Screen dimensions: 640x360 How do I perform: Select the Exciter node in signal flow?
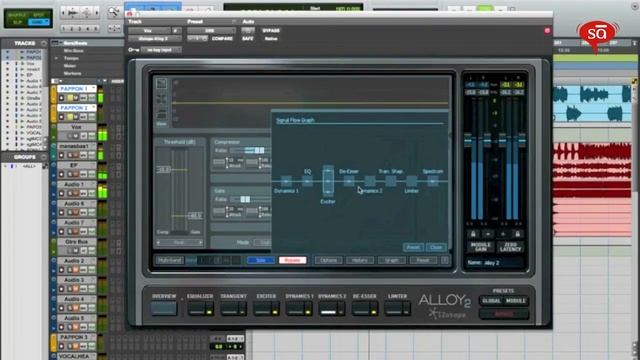pyautogui.click(x=328, y=181)
